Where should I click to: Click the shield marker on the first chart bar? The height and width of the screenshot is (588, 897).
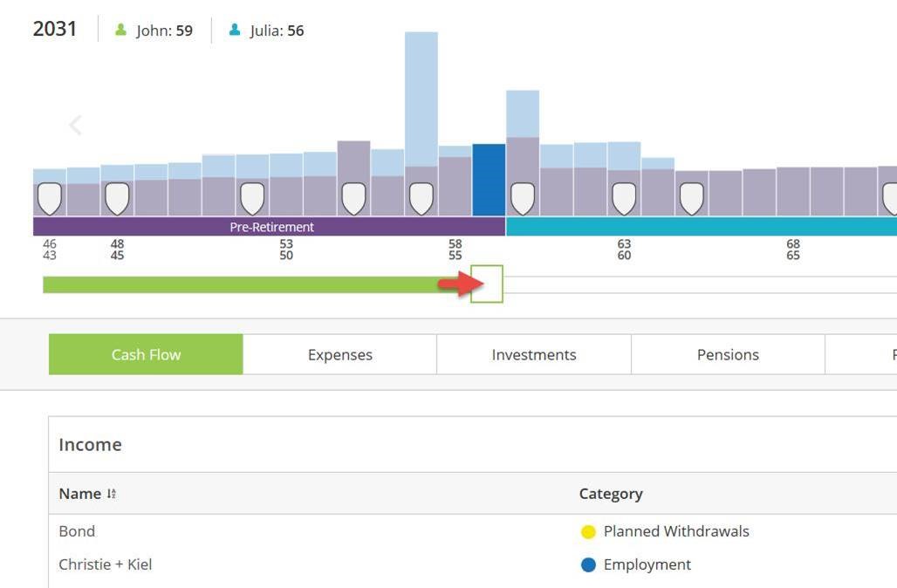click(50, 198)
